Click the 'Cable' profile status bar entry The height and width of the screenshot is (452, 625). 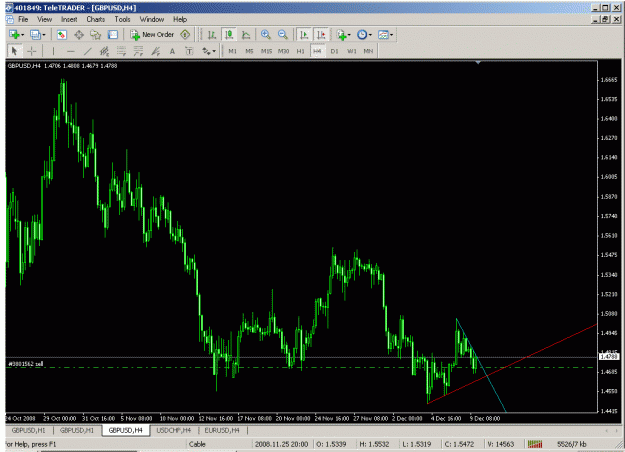pos(197,444)
